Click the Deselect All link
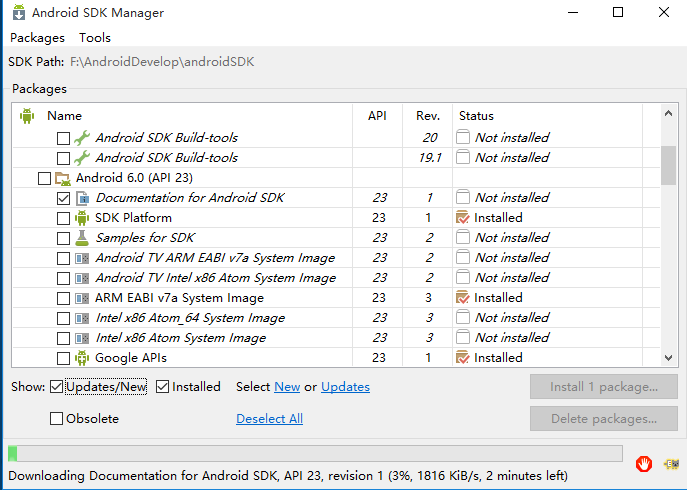The width and height of the screenshot is (687, 490). pos(269,419)
